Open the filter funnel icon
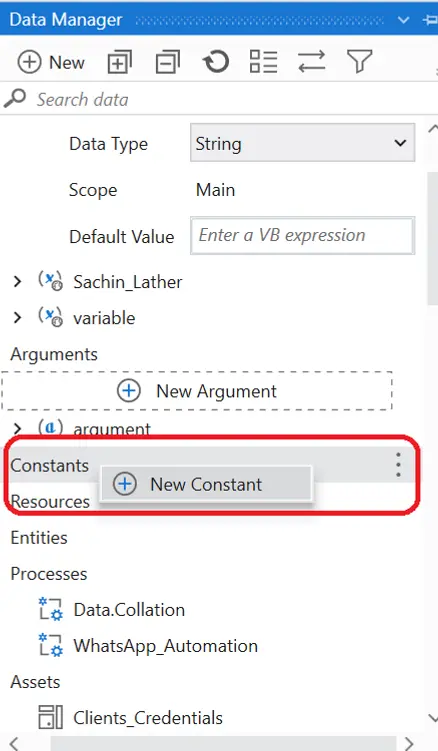Viewport: 438px width, 751px height. [359, 62]
